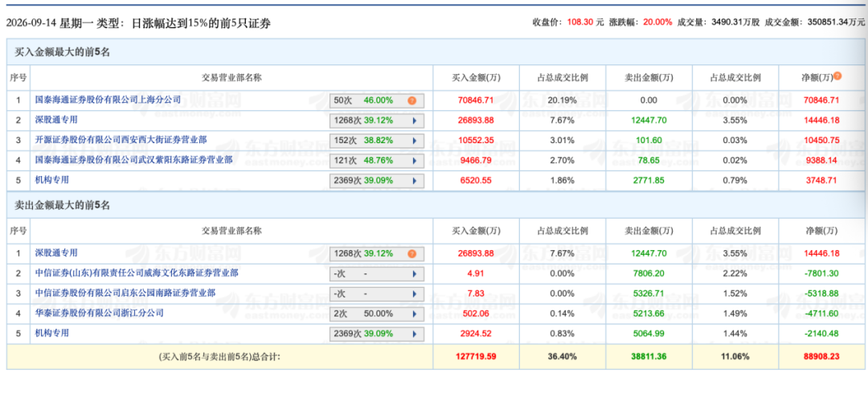Image resolution: width=868 pixels, height=398 pixels.
Task: Click the 10450.75 net amount cell
Action: [x=821, y=140]
